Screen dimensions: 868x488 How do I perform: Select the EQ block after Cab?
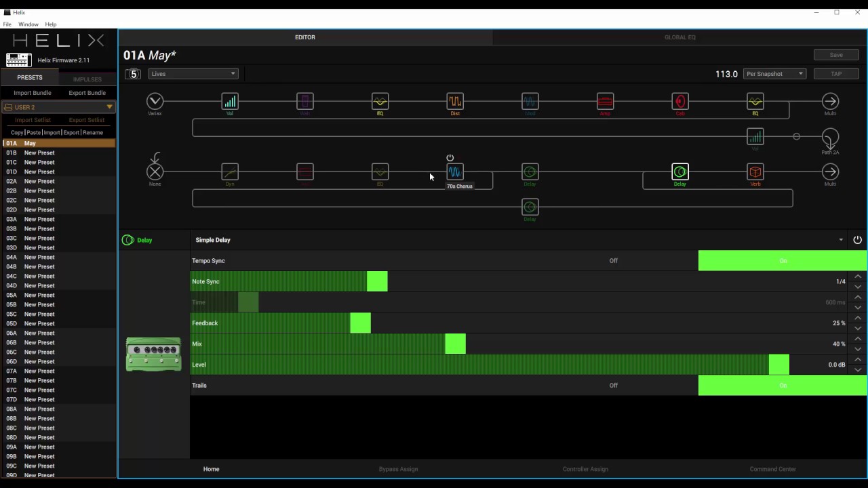coord(755,102)
